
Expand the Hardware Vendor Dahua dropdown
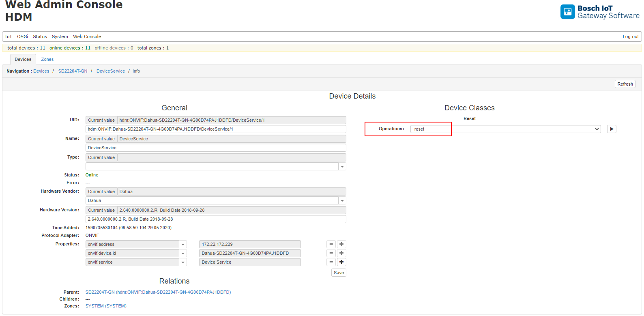(x=342, y=201)
